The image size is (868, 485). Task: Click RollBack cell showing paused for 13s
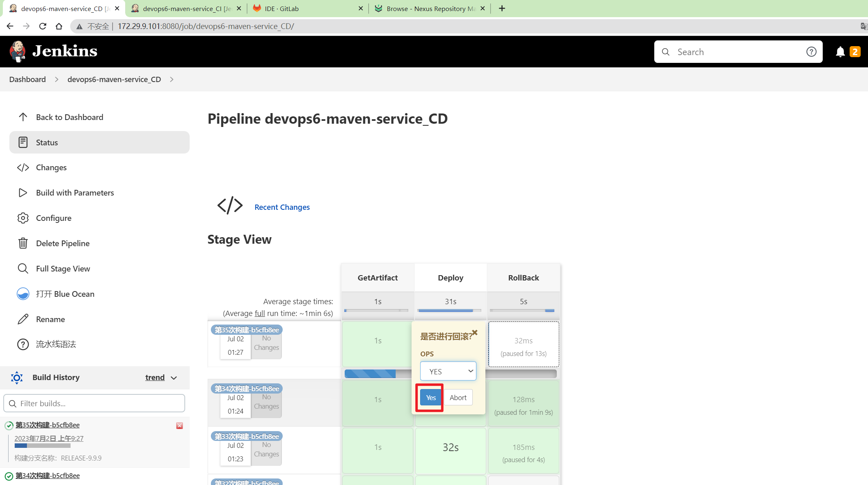(523, 344)
